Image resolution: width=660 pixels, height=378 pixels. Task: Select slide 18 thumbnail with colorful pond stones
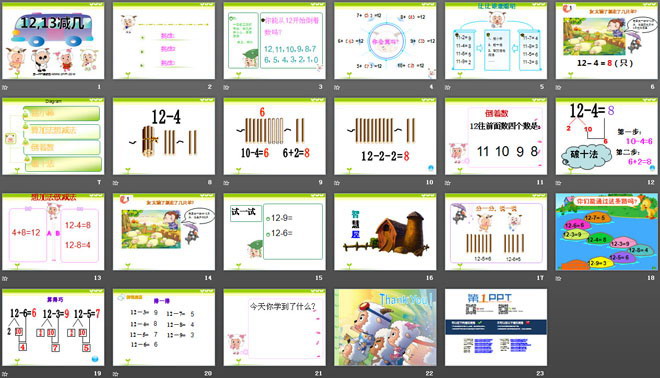(x=607, y=232)
